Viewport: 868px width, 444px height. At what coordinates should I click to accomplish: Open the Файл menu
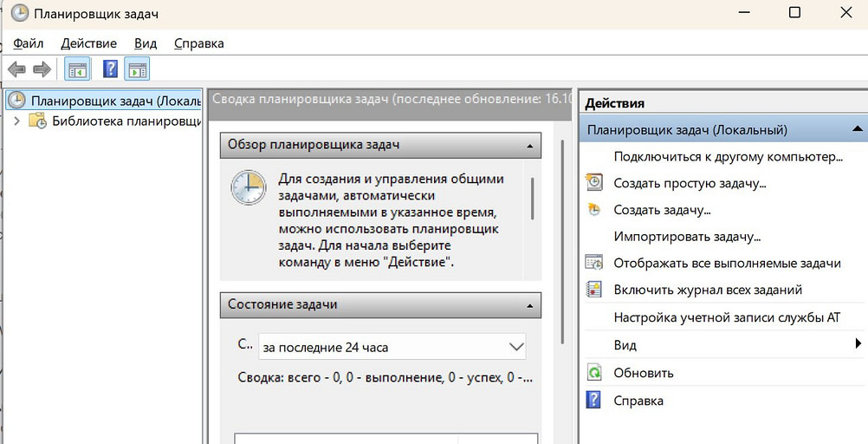tap(29, 43)
